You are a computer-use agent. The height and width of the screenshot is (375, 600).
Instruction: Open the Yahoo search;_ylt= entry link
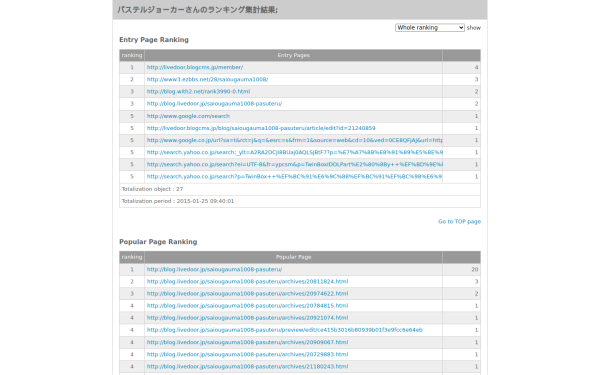pyautogui.click(x=295, y=152)
